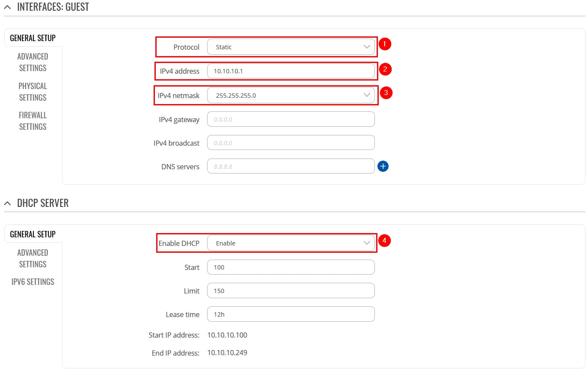Click the DNS servers input field
588x371 pixels.
point(291,166)
